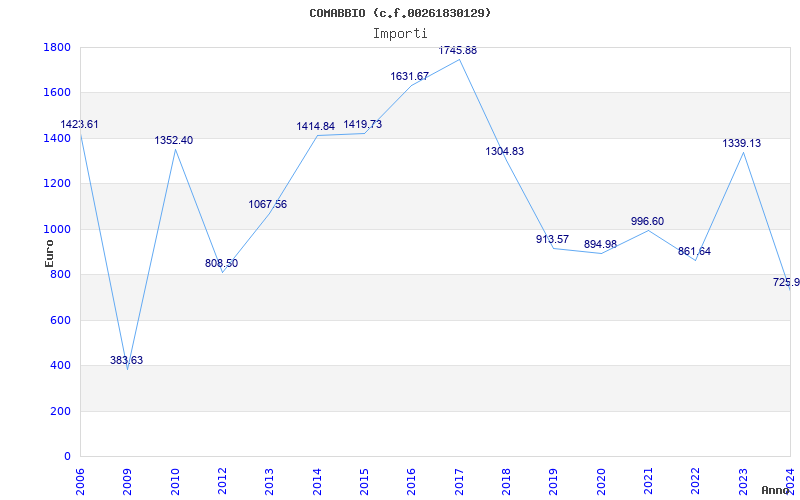
Task: Click the year 2015 on x-axis
Action: (x=364, y=482)
